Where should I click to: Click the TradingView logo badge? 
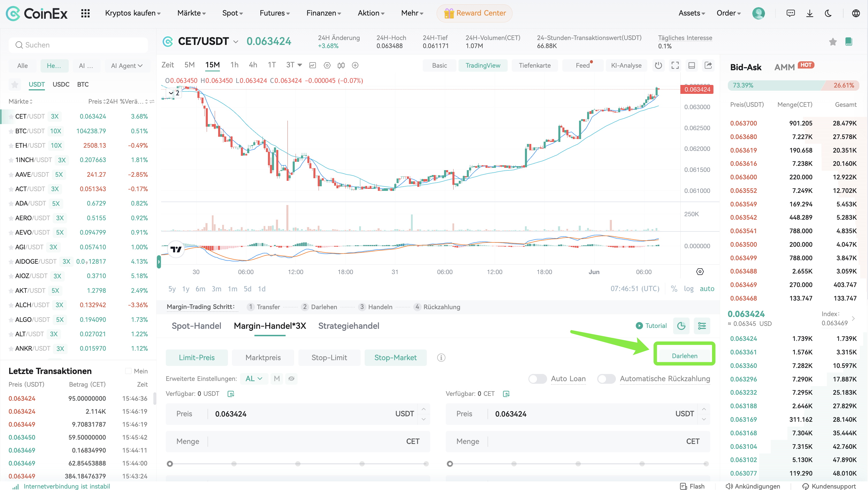pyautogui.click(x=176, y=249)
